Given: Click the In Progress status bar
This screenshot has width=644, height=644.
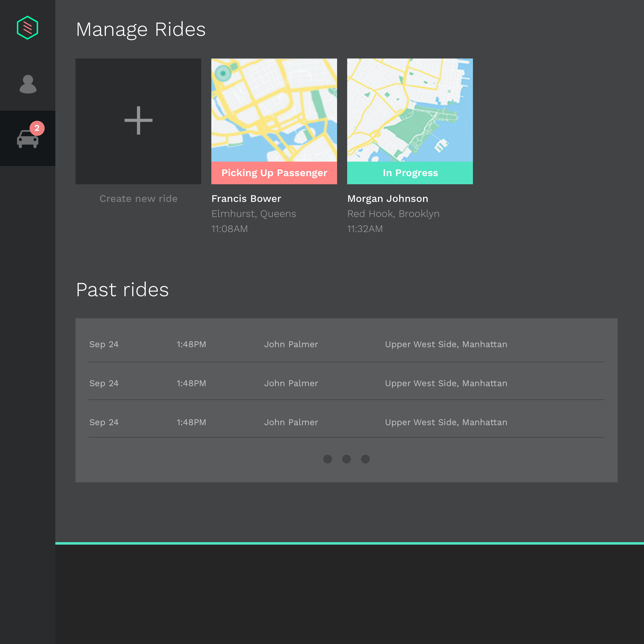Looking at the screenshot, I should coord(410,173).
